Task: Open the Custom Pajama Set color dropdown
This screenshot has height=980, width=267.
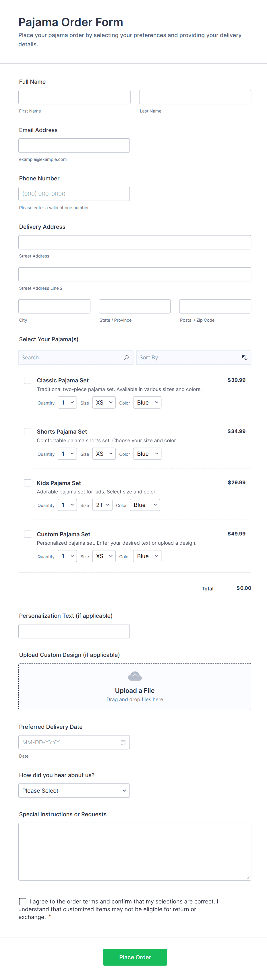Action: (x=147, y=556)
